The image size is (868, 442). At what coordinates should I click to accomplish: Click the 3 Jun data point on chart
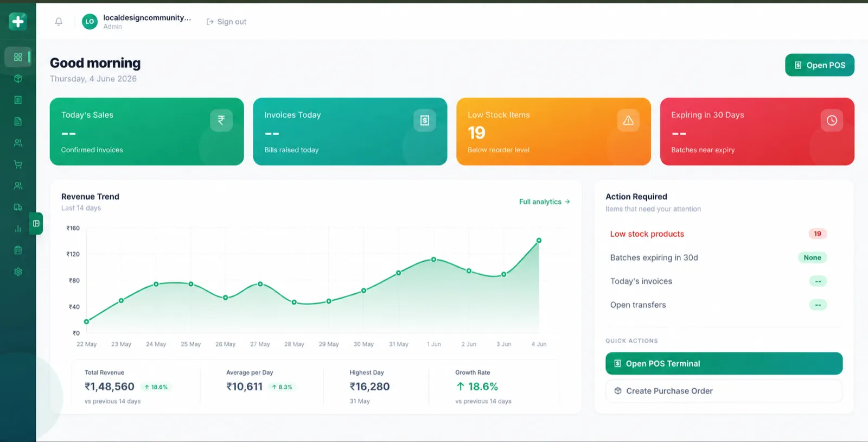click(x=504, y=274)
